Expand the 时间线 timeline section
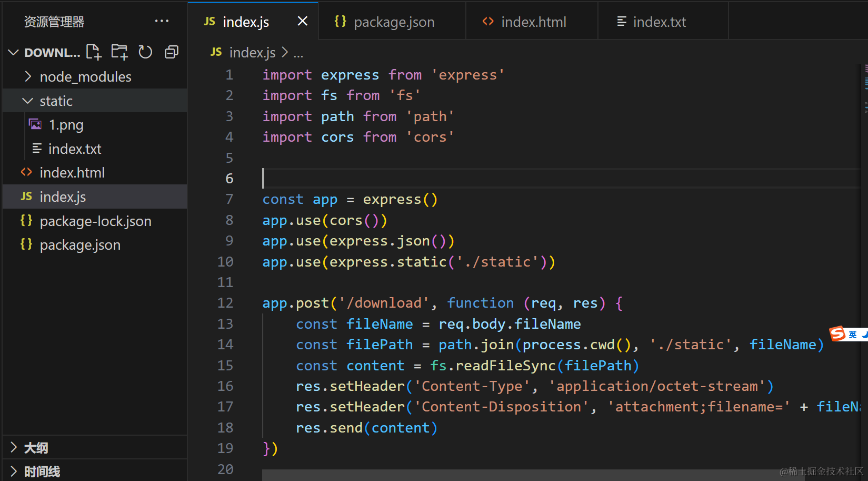 [95, 471]
